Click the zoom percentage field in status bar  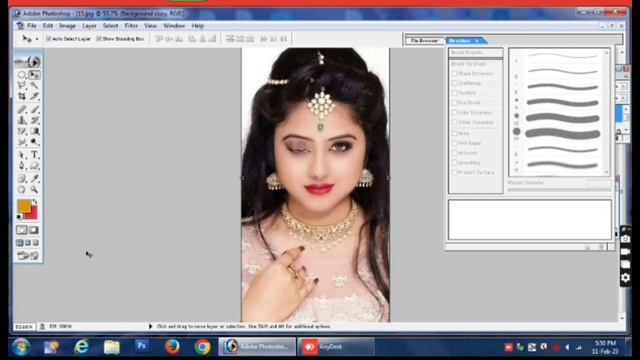click(24, 327)
